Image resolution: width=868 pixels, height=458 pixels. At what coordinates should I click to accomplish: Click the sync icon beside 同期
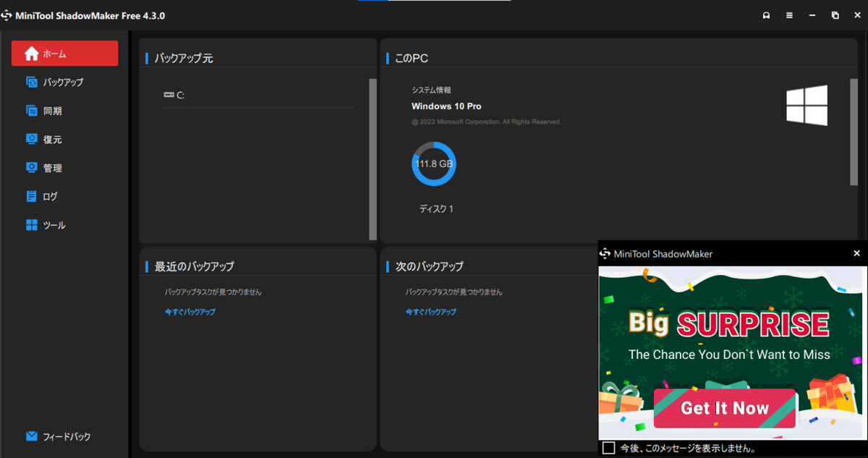point(32,111)
